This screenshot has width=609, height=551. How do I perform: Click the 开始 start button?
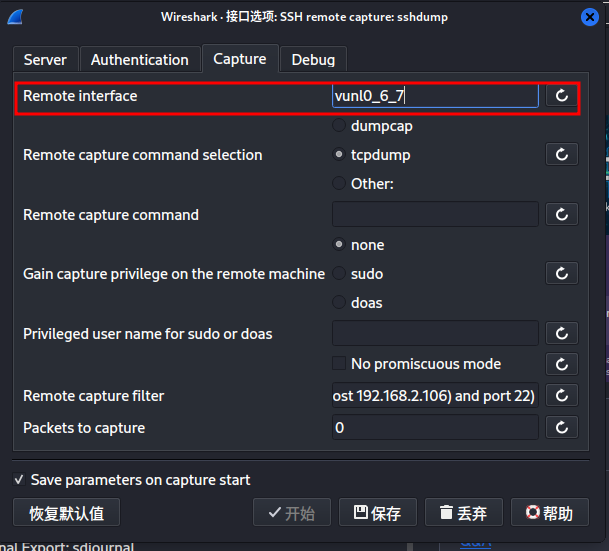(x=292, y=513)
